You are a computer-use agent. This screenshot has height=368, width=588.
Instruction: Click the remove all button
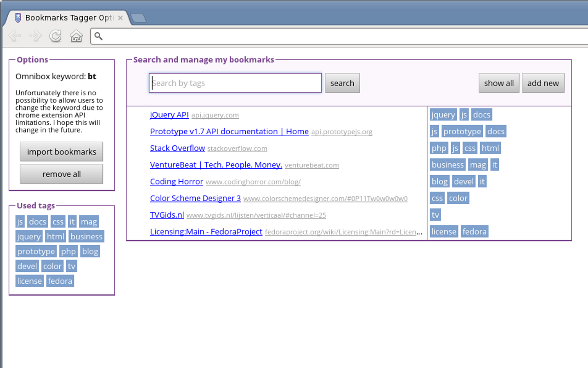62,174
